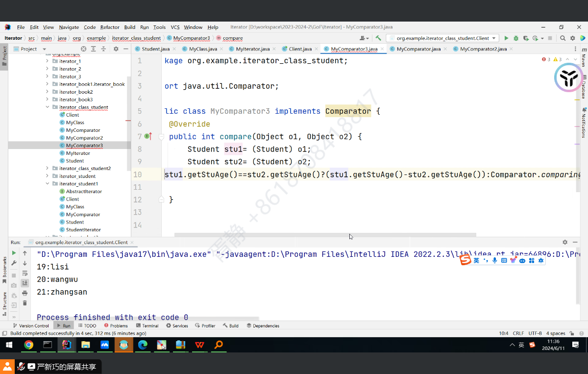Open the Project panel options gear icon

(116, 49)
